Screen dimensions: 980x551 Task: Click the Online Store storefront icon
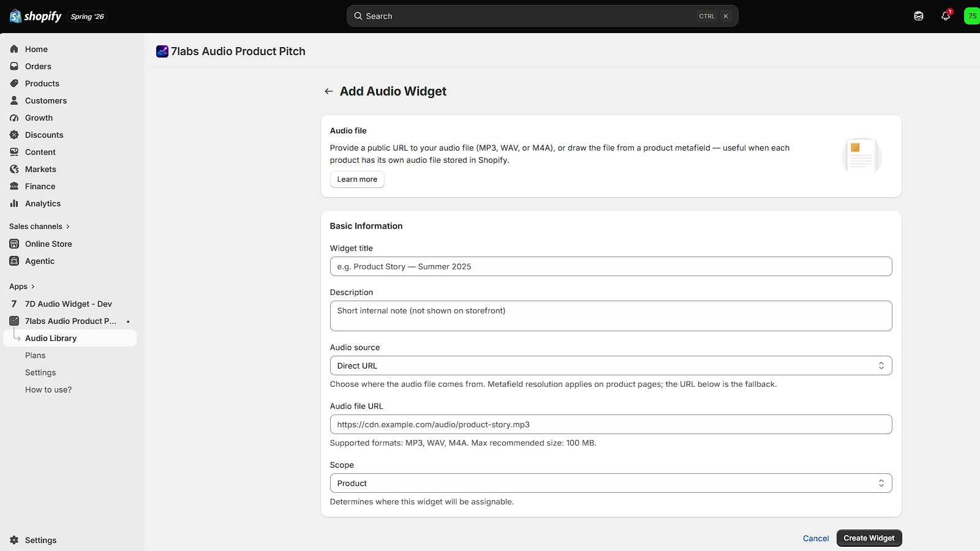coord(14,244)
